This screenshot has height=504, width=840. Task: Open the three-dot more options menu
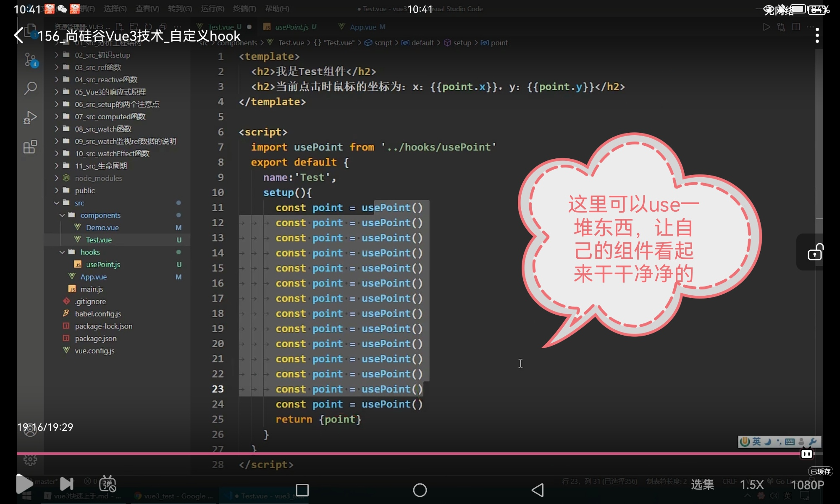pyautogui.click(x=817, y=36)
